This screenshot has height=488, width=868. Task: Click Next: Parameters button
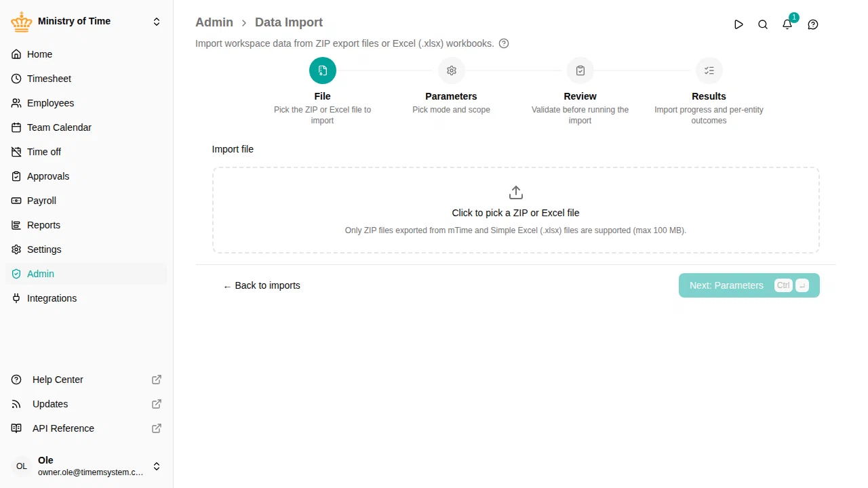[x=749, y=285]
